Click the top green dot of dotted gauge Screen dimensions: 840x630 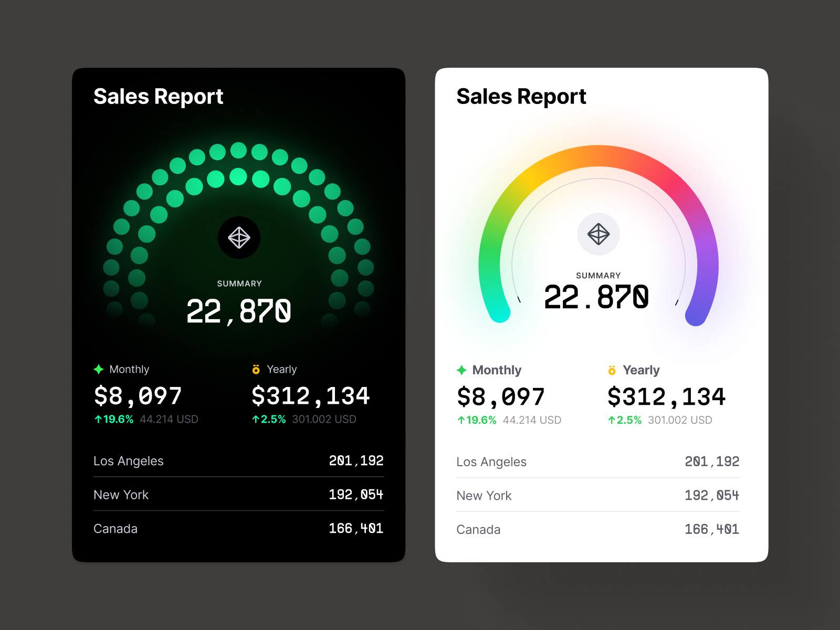coord(238,150)
